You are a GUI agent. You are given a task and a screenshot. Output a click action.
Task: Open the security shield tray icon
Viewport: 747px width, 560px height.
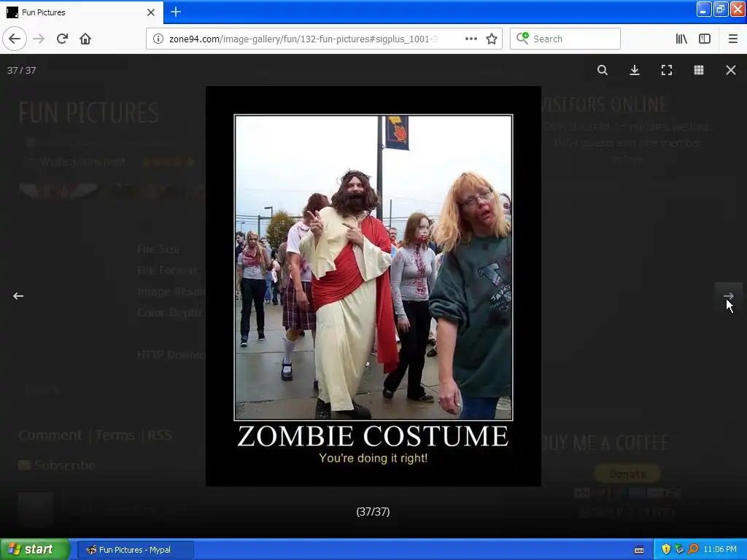pos(666,550)
